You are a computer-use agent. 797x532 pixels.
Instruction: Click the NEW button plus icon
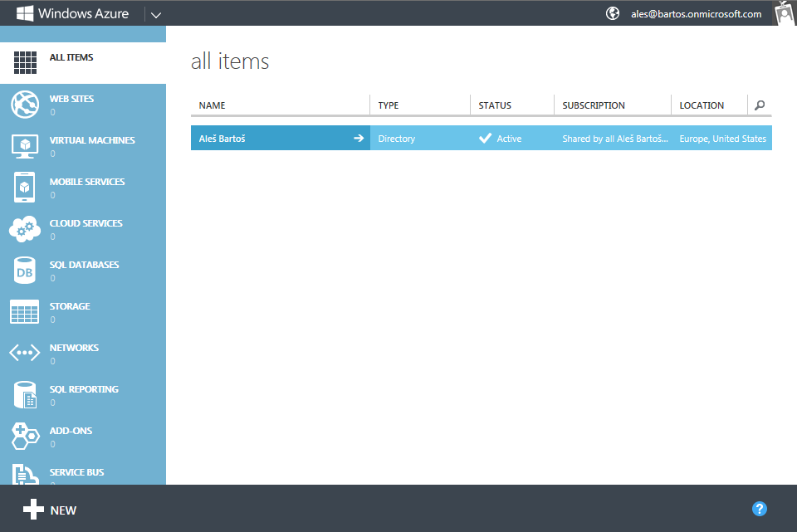click(33, 509)
